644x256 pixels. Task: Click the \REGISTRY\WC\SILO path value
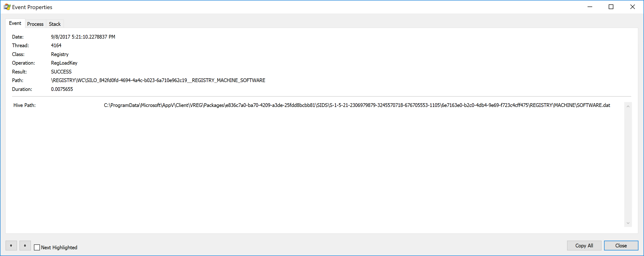point(158,80)
